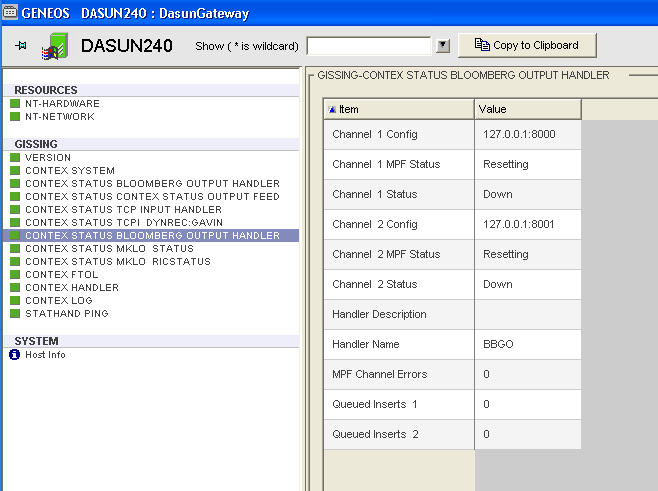Click the green status indicator beside STATHAND PING

(x=15, y=314)
